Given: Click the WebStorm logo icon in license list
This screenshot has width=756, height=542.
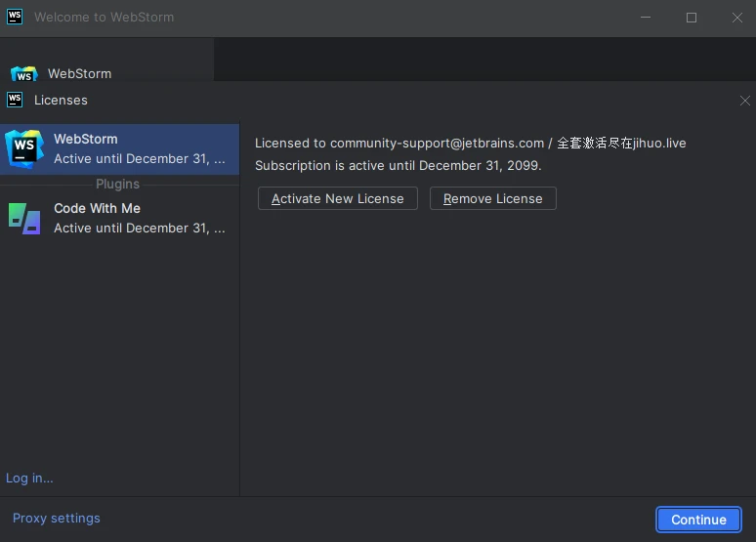Looking at the screenshot, I should (24, 148).
